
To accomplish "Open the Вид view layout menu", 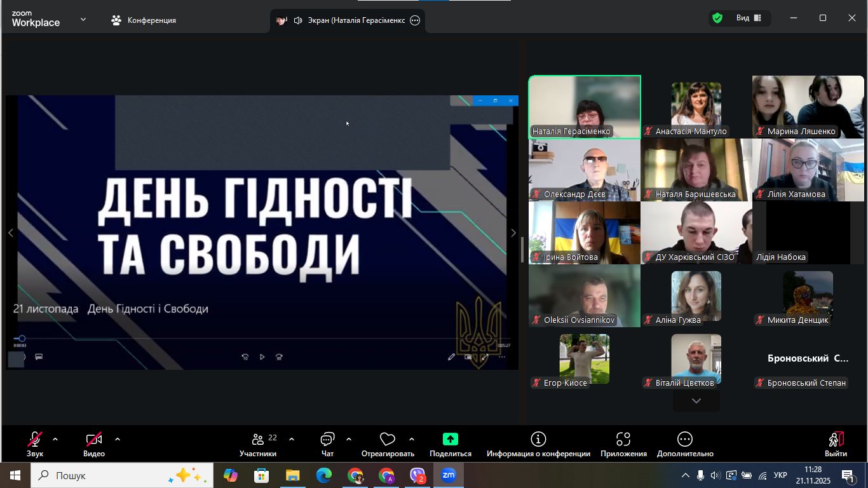I will [749, 18].
